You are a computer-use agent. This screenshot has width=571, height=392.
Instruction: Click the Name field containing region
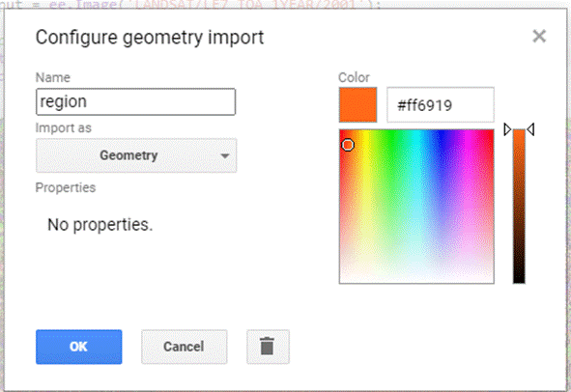click(136, 101)
